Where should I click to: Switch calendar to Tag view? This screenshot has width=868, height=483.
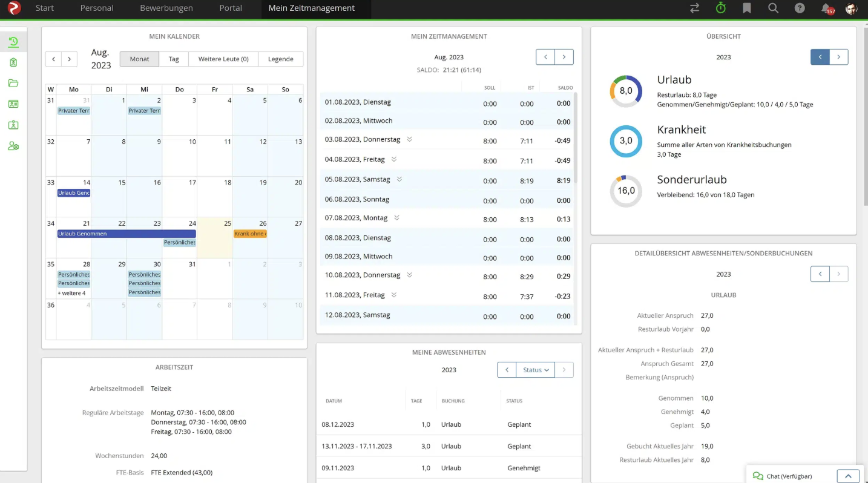(174, 59)
